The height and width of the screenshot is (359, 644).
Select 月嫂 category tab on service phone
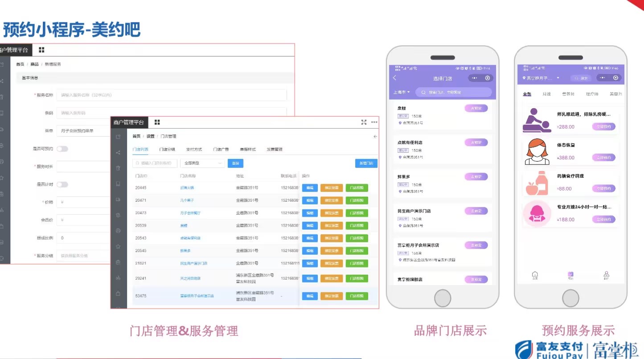pyautogui.click(x=547, y=94)
